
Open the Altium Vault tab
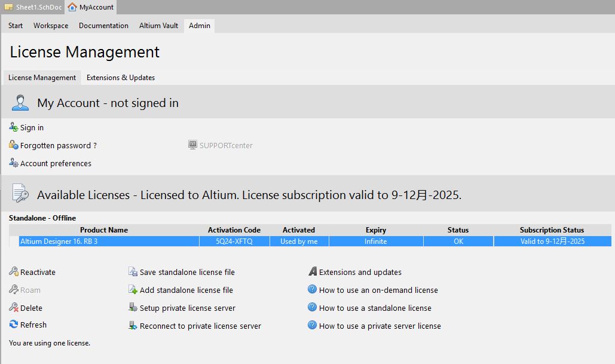click(158, 26)
